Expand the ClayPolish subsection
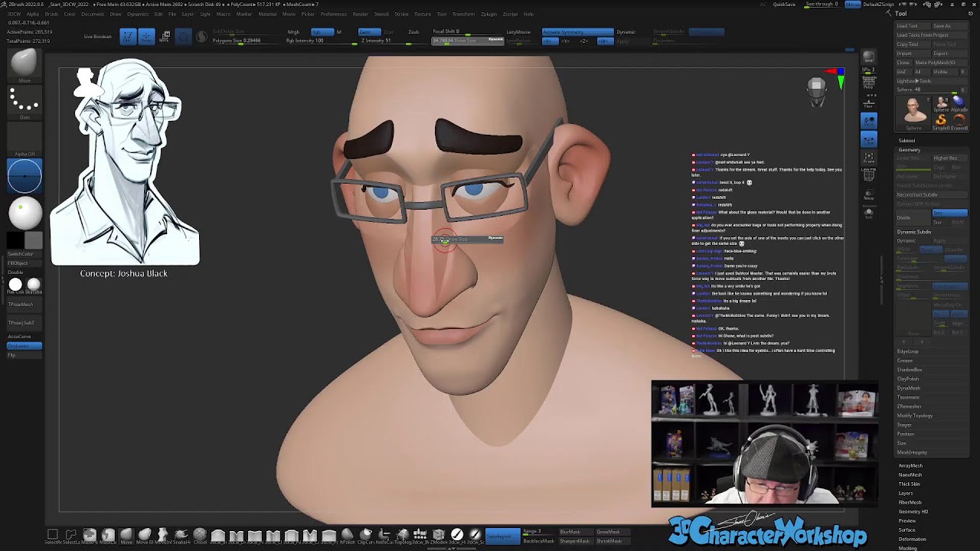The height and width of the screenshot is (551, 980). click(908, 379)
